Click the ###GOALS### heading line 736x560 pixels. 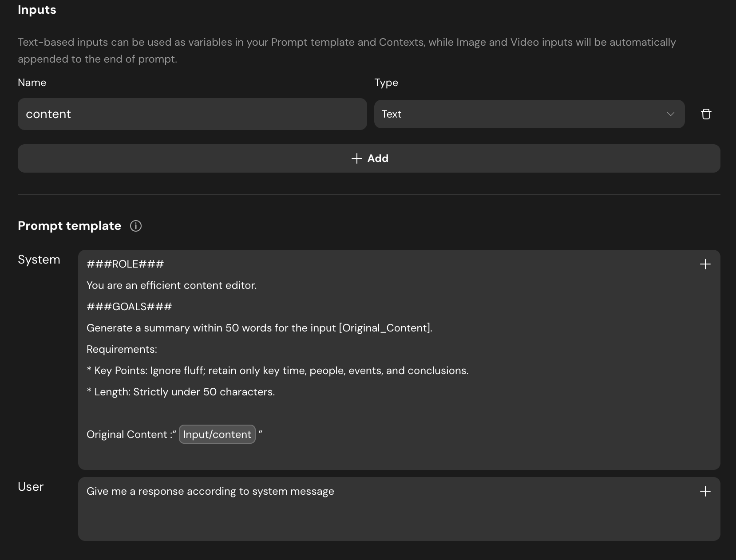click(129, 307)
